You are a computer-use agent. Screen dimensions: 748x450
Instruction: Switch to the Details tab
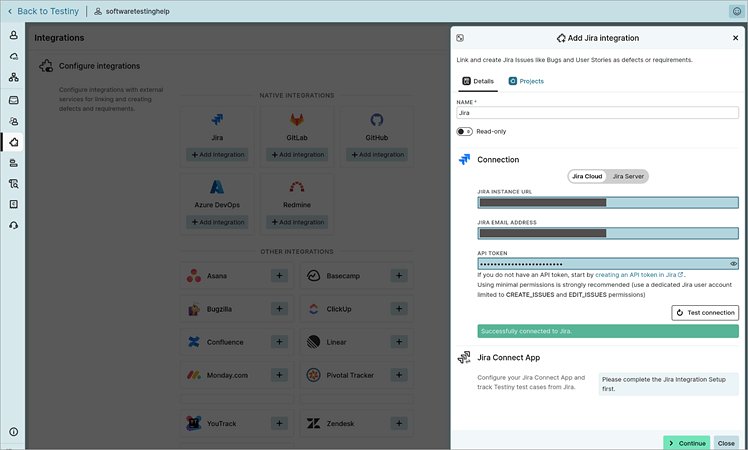[x=478, y=81]
